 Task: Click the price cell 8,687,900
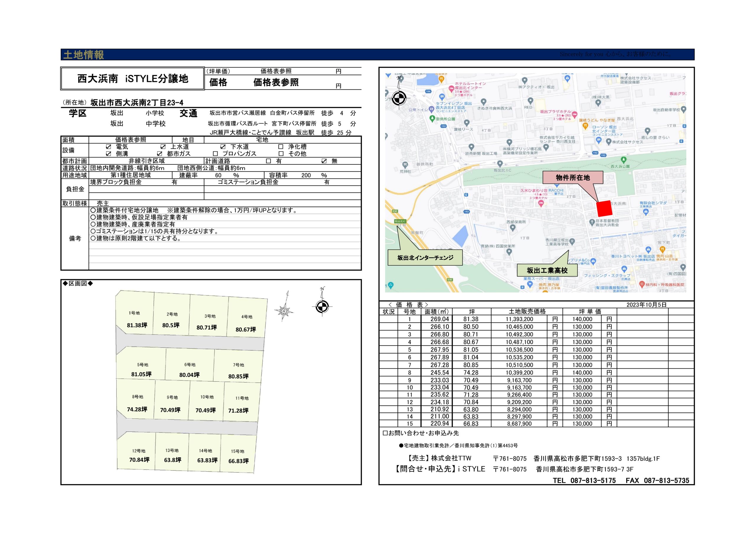(x=519, y=424)
